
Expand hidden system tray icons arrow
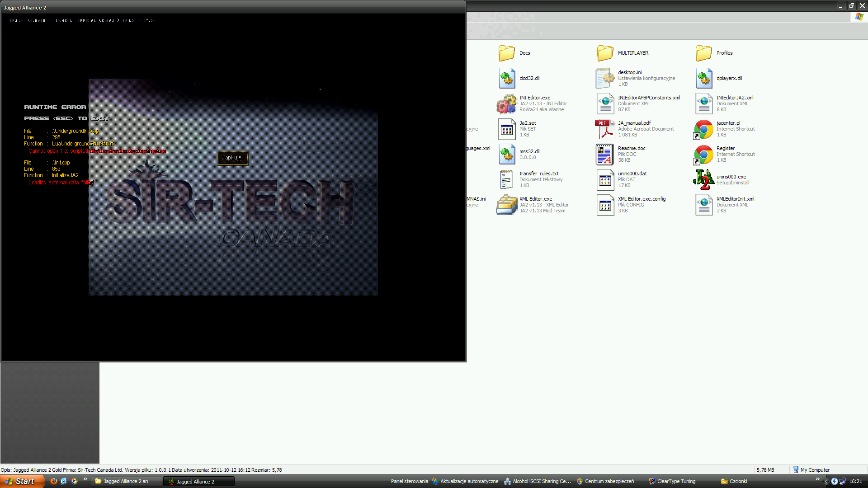point(826,482)
